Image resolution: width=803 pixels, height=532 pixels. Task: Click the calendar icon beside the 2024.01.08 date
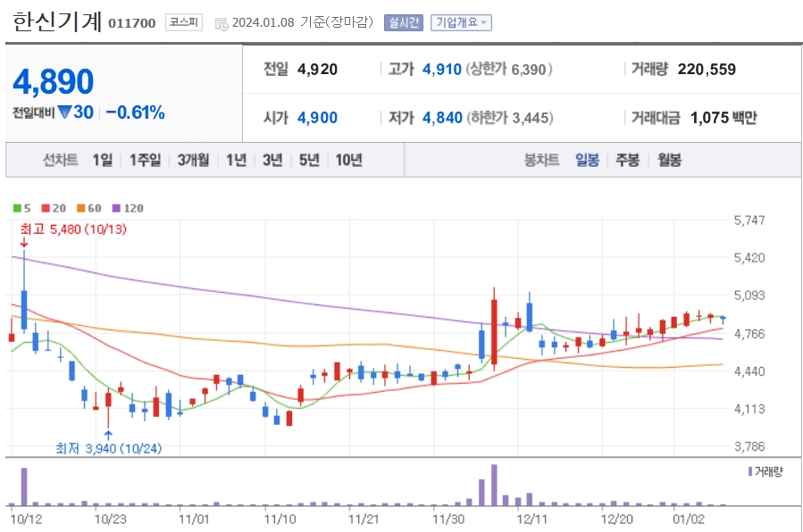(221, 23)
